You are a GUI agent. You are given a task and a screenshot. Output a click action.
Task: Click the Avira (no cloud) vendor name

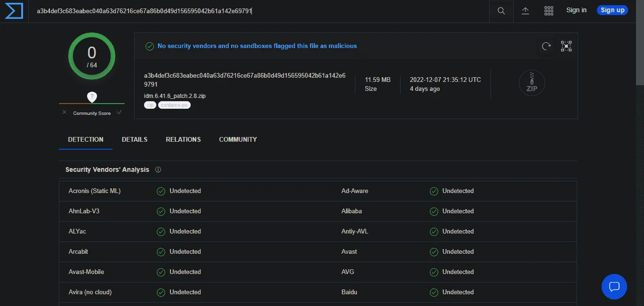pos(90,292)
